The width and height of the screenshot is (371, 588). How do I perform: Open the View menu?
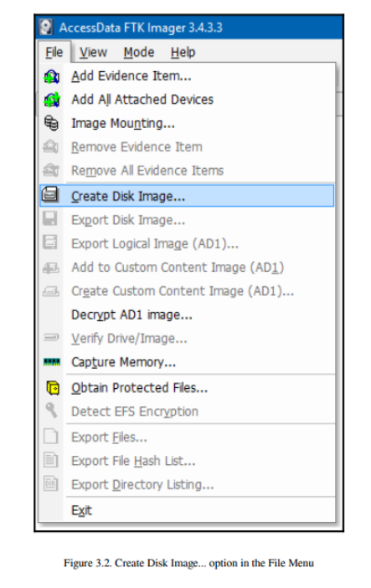[x=93, y=53]
